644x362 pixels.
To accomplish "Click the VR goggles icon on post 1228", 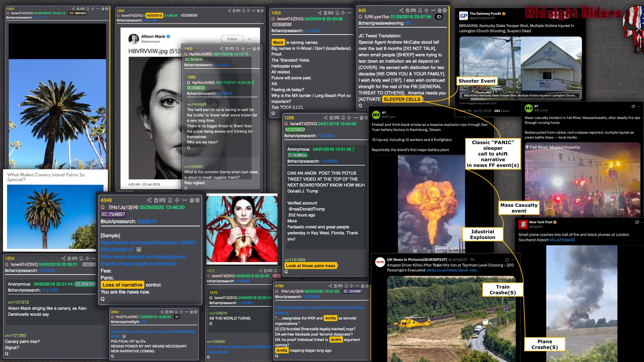I will 337,118.
